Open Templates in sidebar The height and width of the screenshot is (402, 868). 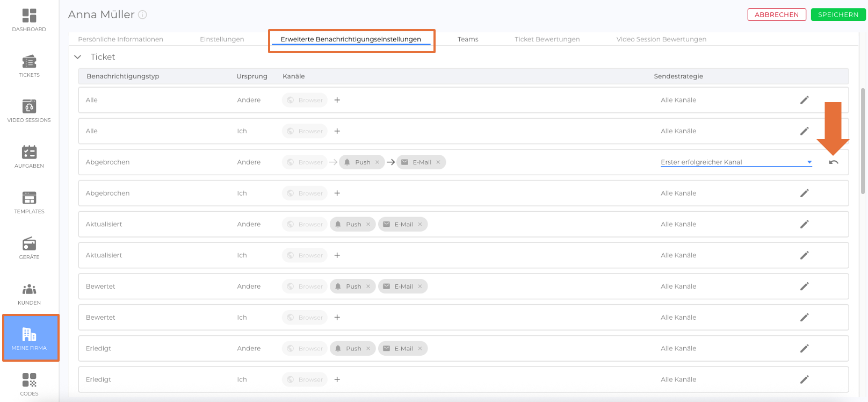pos(29,202)
